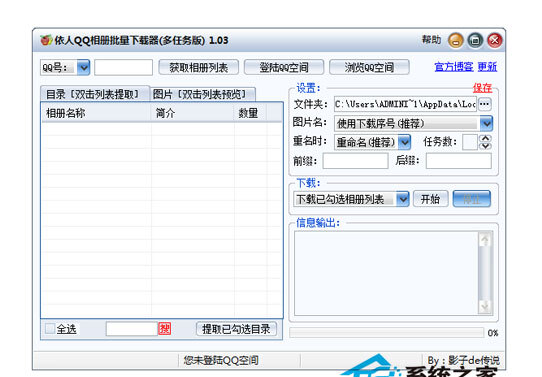Increase 任务数 with up arrow
Viewport: 542px width, 377px height.
(485, 138)
